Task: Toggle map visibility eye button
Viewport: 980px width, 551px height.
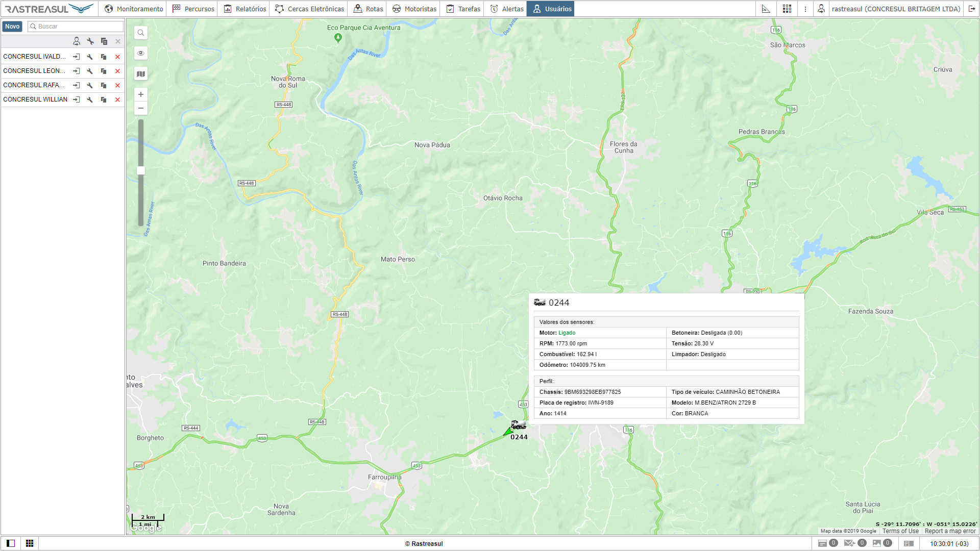Action: [x=141, y=53]
